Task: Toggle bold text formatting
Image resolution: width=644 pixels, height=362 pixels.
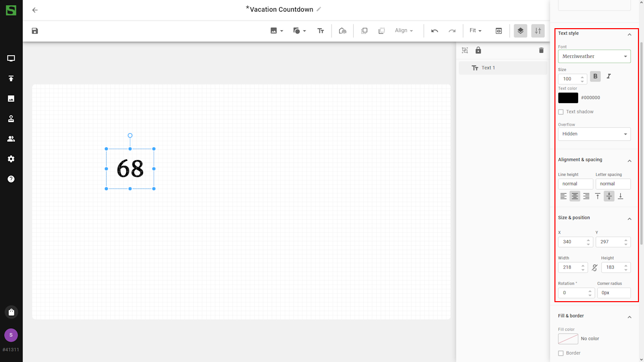Action: (595, 76)
